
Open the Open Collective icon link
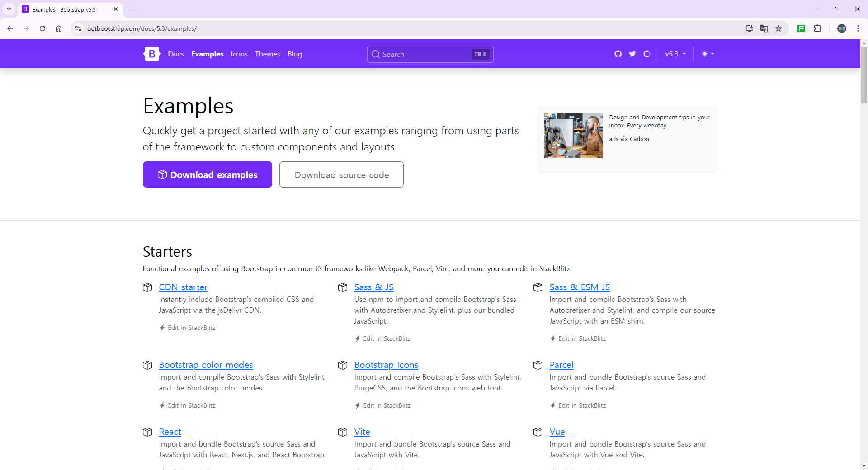tap(647, 54)
